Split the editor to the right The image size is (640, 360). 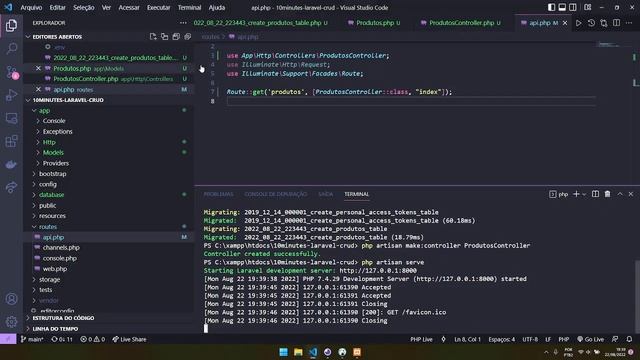click(x=616, y=23)
